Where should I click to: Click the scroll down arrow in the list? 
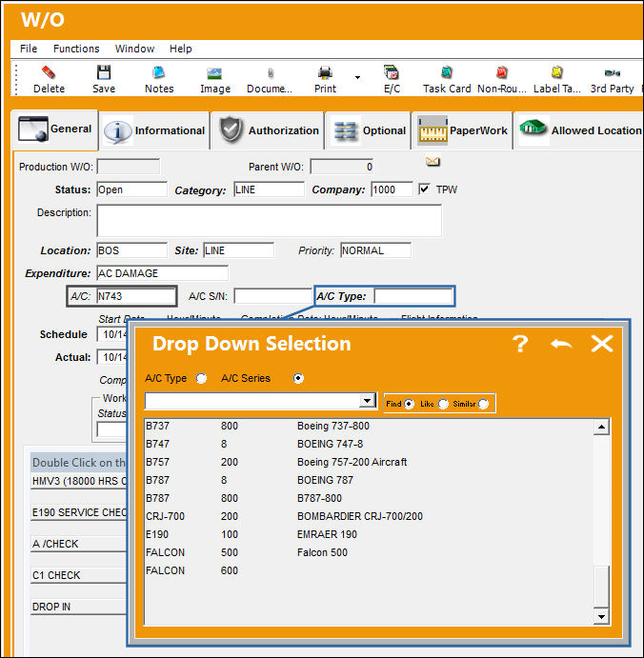tap(601, 616)
